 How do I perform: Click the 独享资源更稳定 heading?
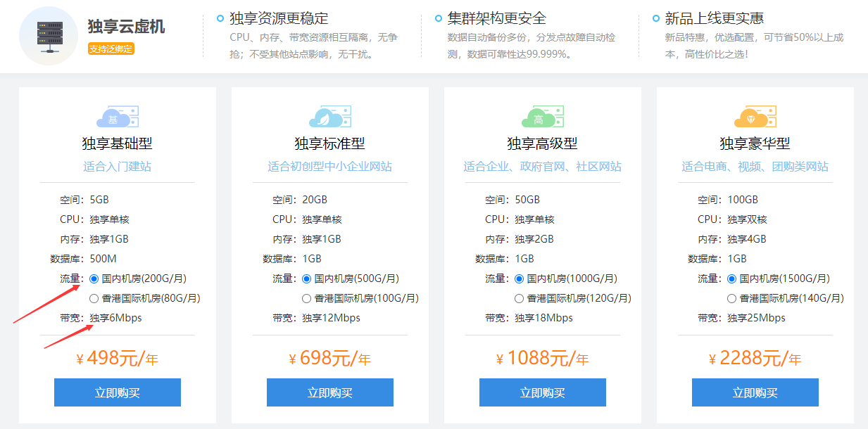pos(279,18)
